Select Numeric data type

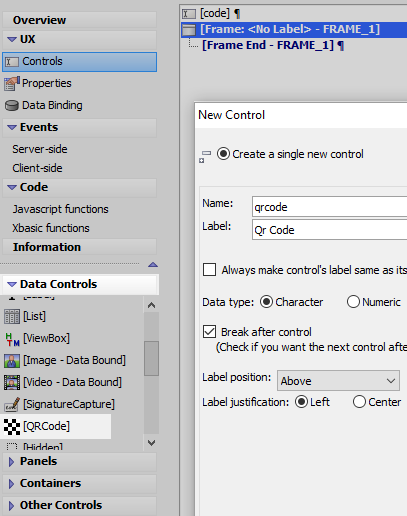353,302
